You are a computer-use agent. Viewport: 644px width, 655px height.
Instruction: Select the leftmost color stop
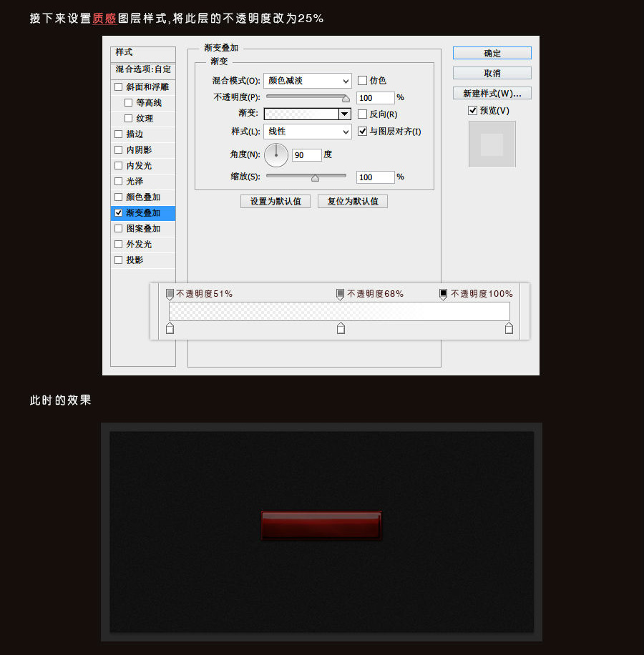(170, 328)
